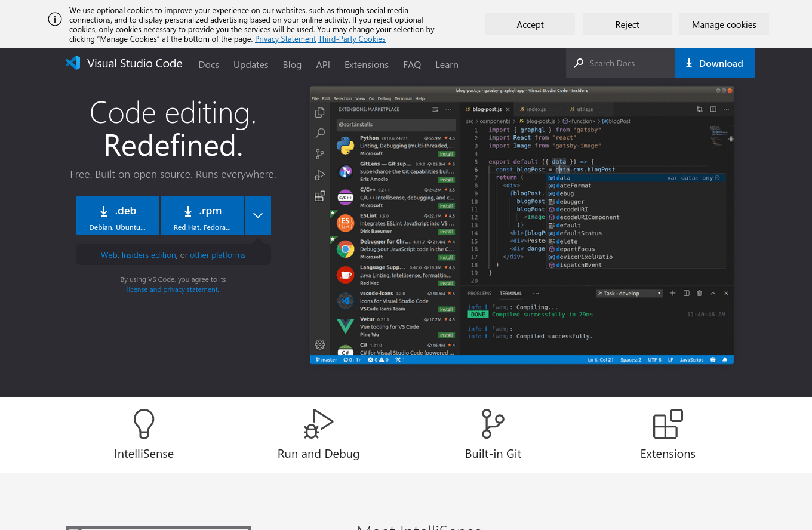
Task: Click Explorer files icon in hero screenshot activity bar
Action: [320, 112]
